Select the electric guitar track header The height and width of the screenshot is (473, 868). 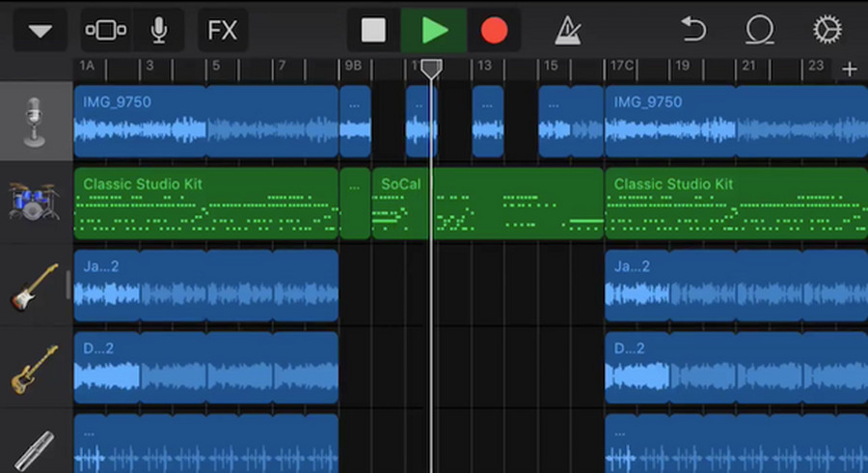[x=36, y=286]
